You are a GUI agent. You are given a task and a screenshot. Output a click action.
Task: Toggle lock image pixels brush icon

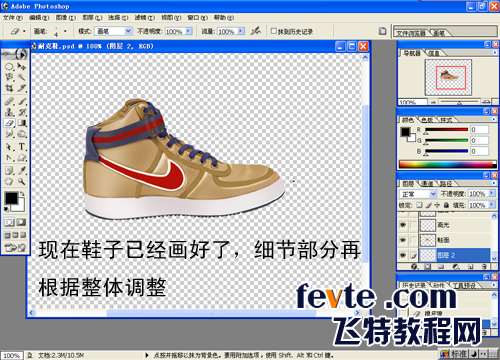[429, 205]
